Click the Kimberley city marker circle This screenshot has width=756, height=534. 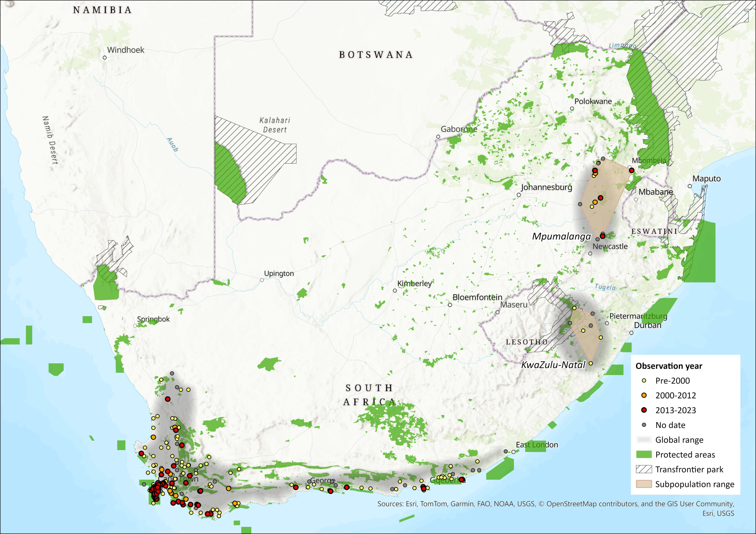point(395,291)
